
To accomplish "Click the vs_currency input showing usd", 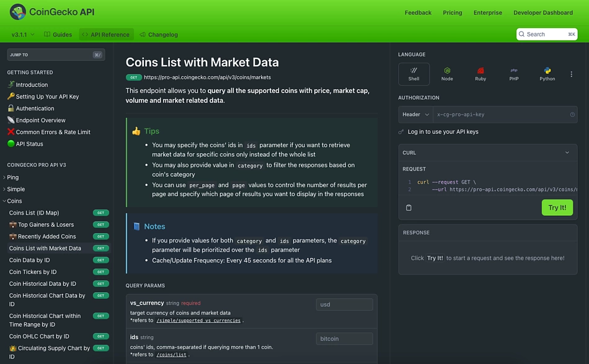I will [344, 304].
